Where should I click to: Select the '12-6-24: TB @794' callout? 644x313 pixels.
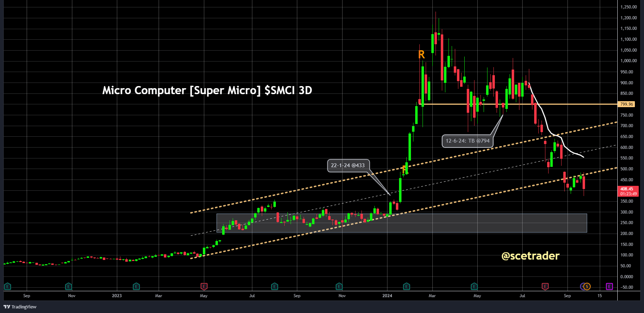coord(467,141)
